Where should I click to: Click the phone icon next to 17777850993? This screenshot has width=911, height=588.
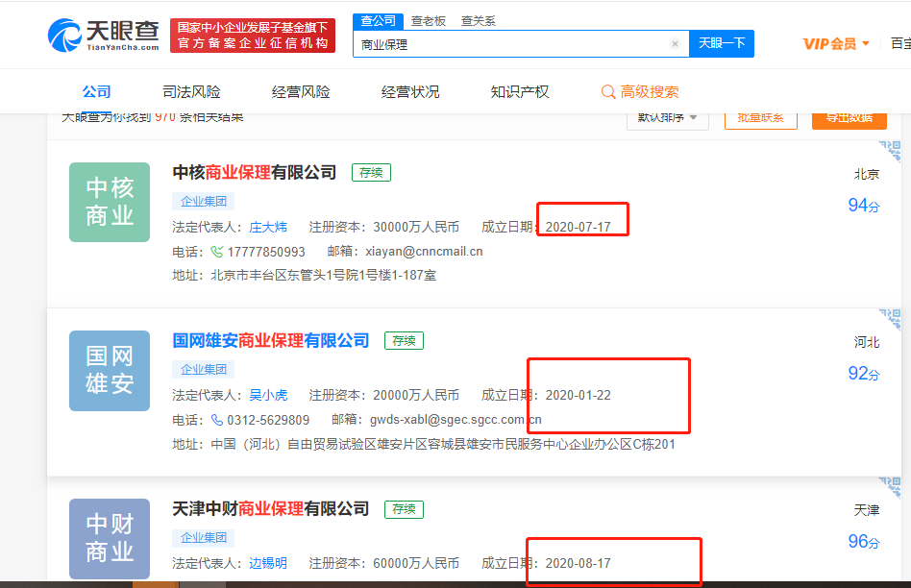click(x=217, y=252)
